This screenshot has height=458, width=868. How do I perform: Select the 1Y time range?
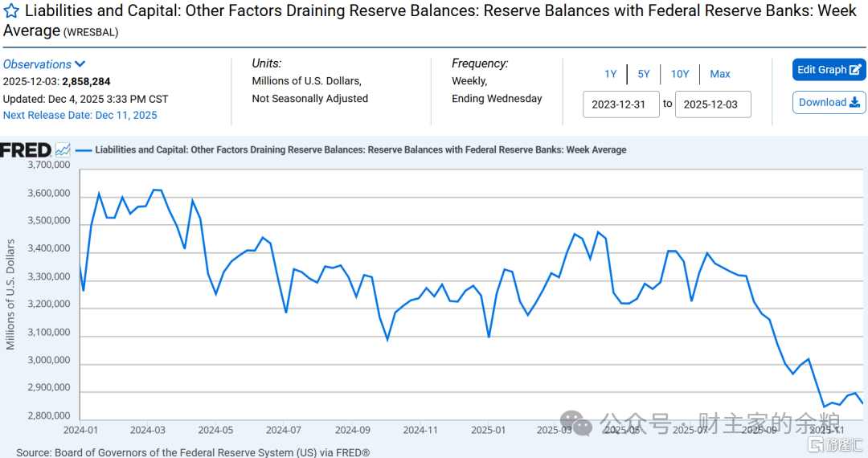point(611,74)
